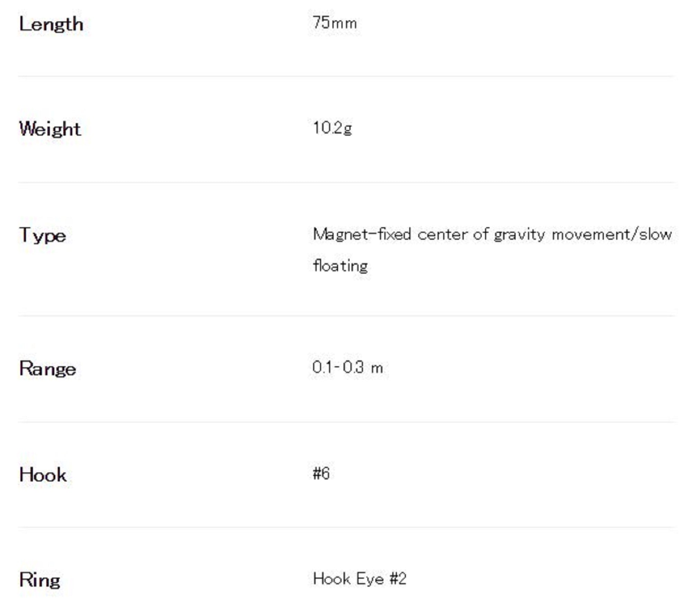Image resolution: width=692 pixels, height=616 pixels.
Task: Click the divider line below Range row
Action: pyautogui.click(x=346, y=422)
